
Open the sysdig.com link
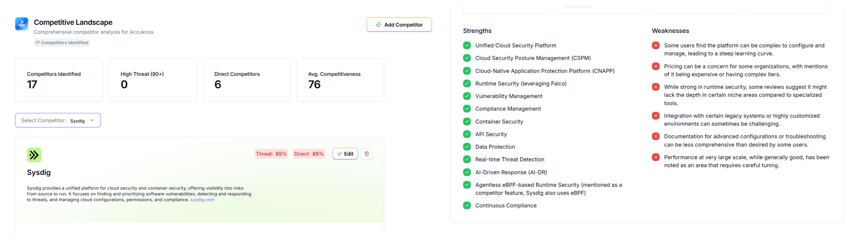(x=202, y=200)
